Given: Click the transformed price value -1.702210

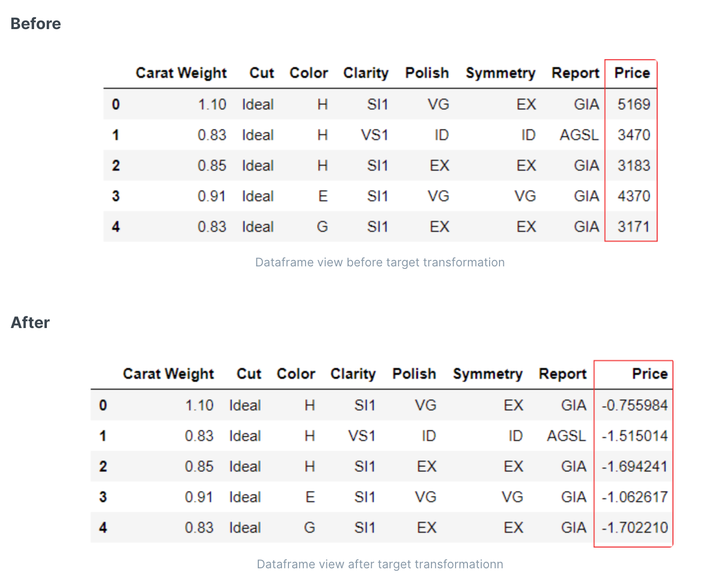Looking at the screenshot, I should (x=635, y=528).
